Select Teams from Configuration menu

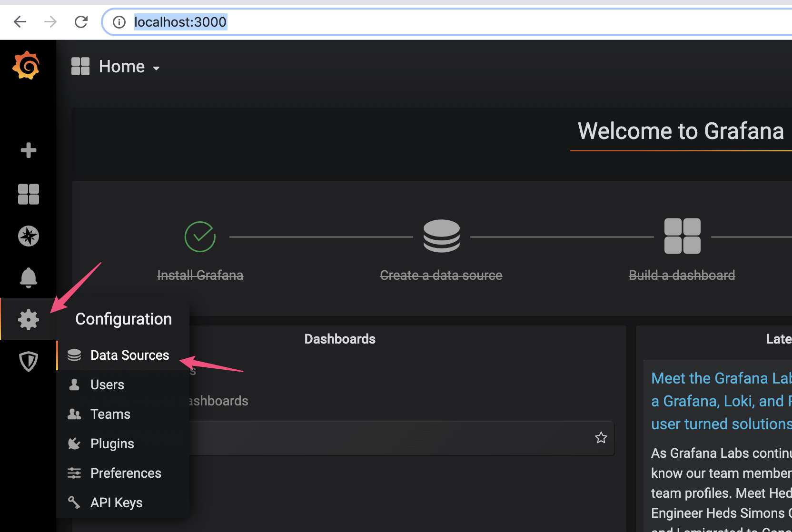[x=123, y=414]
